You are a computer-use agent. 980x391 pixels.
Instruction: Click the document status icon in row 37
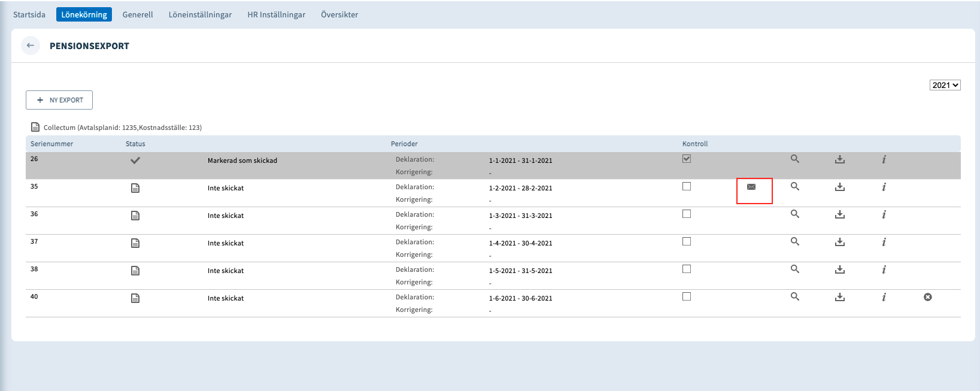click(135, 243)
